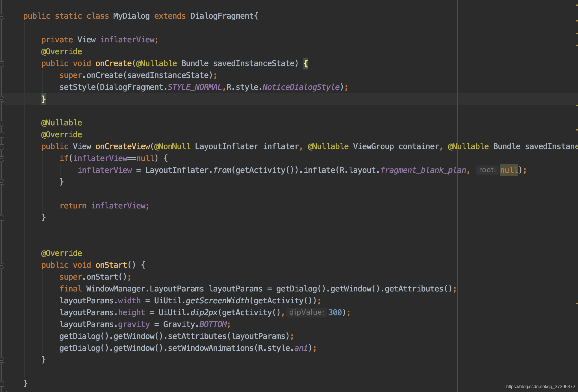Click the static keyword in class declaration
This screenshot has width=578, height=392.
click(68, 16)
